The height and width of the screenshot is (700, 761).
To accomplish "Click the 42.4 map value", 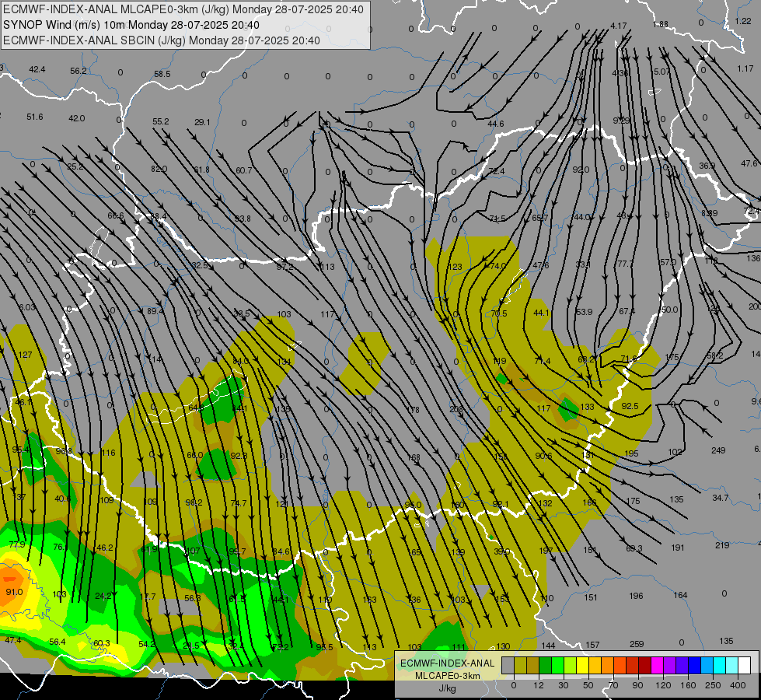I will [37, 69].
